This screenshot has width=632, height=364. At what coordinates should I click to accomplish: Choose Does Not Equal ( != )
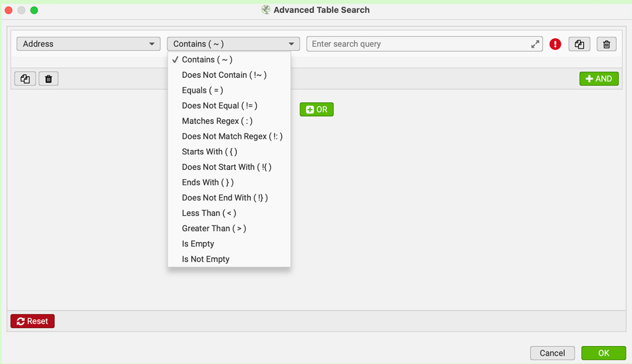(229, 105)
